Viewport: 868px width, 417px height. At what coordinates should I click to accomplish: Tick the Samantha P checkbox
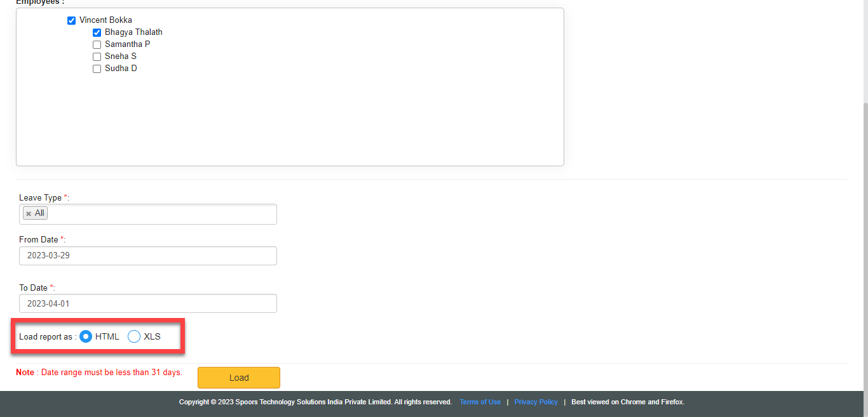point(97,44)
